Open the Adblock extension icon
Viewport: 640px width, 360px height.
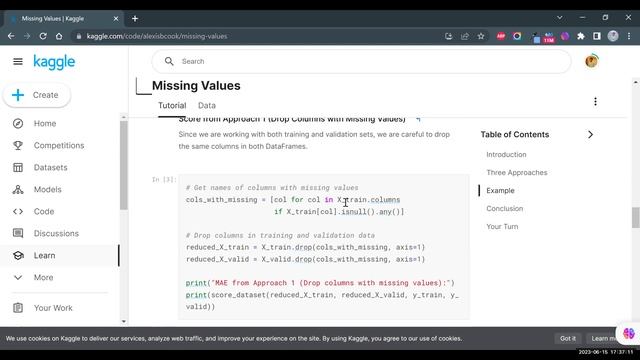pos(501,36)
